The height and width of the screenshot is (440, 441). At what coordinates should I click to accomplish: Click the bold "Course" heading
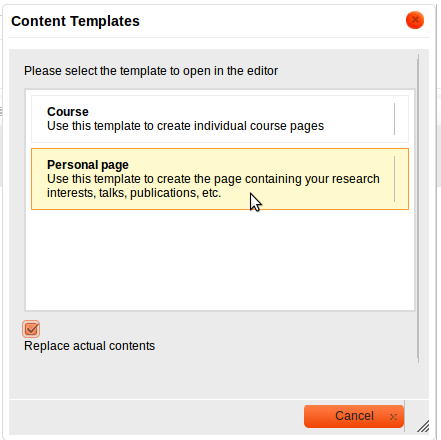coord(68,112)
